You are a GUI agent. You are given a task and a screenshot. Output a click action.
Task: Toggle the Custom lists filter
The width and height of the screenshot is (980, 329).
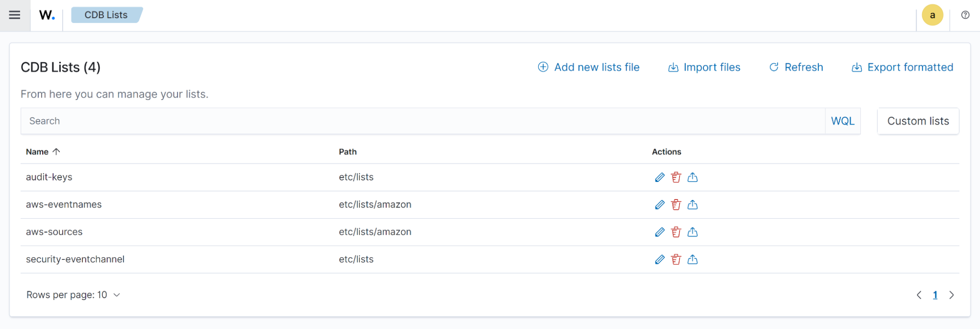918,121
